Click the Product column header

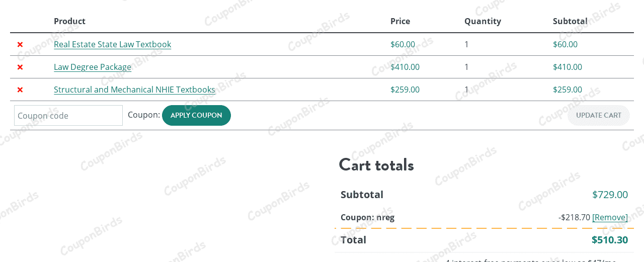69,21
